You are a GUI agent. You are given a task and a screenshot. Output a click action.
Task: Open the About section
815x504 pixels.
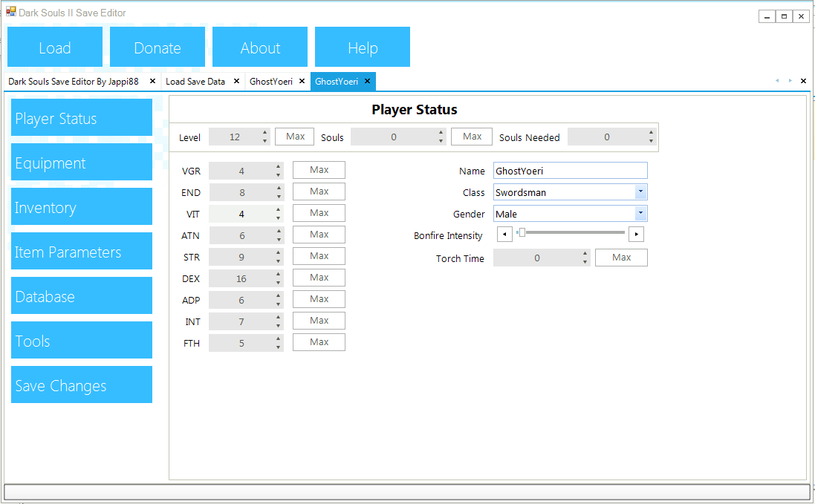[260, 47]
